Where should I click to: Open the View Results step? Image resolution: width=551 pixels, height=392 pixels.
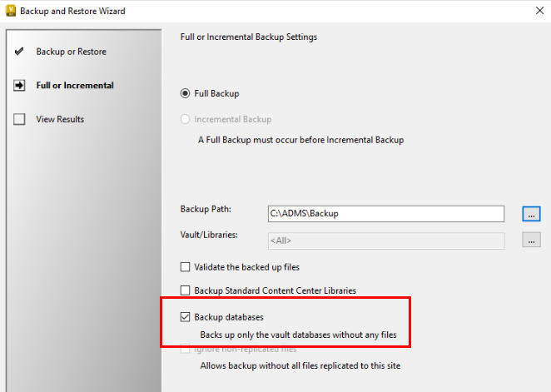(60, 119)
